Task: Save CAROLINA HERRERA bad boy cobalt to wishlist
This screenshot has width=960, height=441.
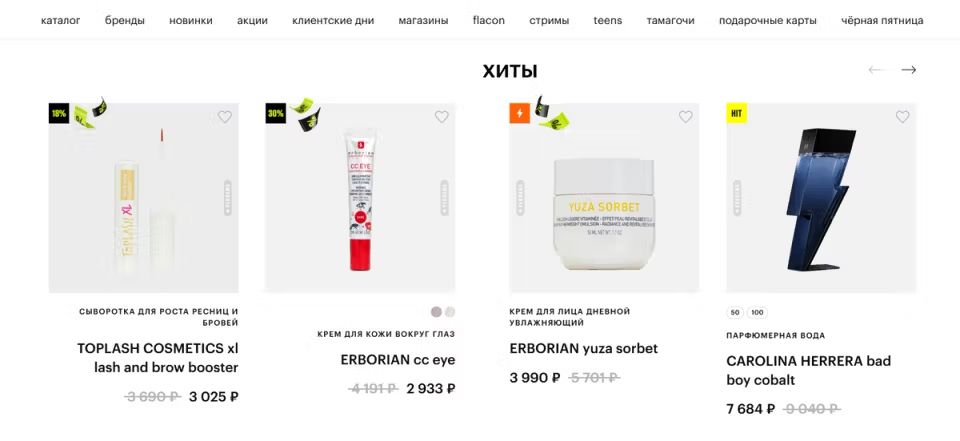Action: (902, 116)
